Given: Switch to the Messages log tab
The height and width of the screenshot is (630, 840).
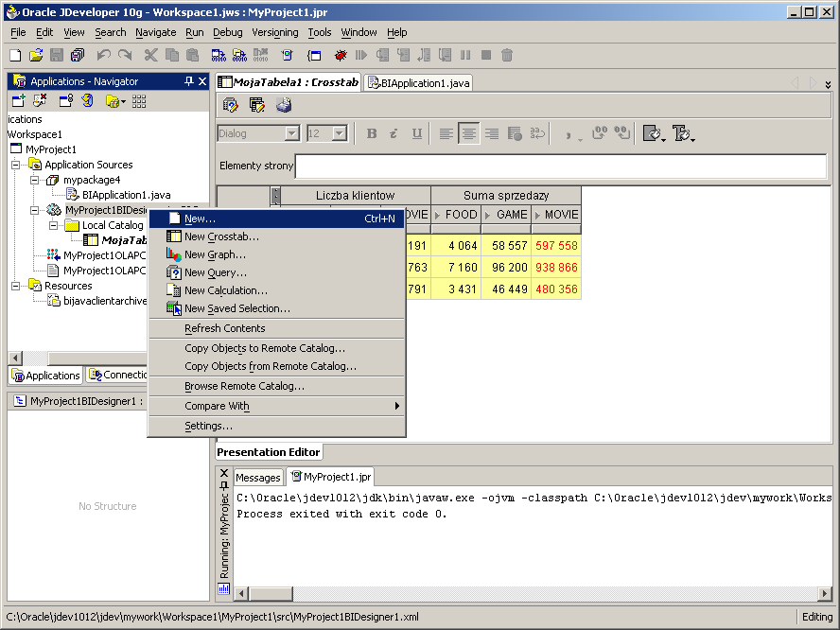Looking at the screenshot, I should point(258,478).
